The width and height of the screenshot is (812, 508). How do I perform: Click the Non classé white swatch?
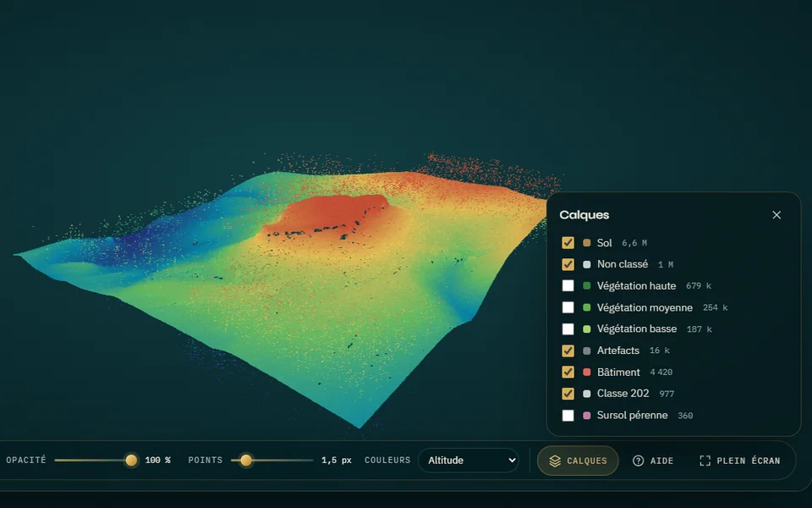pos(587,264)
